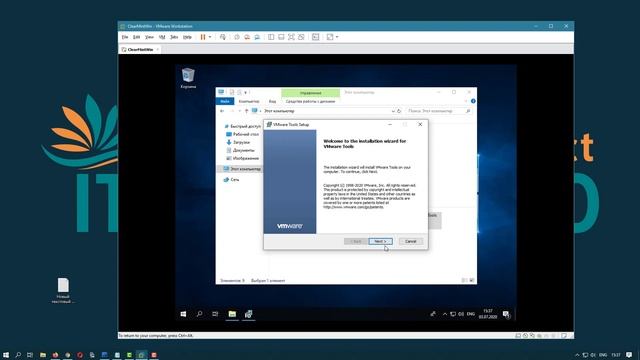Open the snapshot manager toolbar icon
This screenshot has height=360, width=640.
click(x=257, y=37)
